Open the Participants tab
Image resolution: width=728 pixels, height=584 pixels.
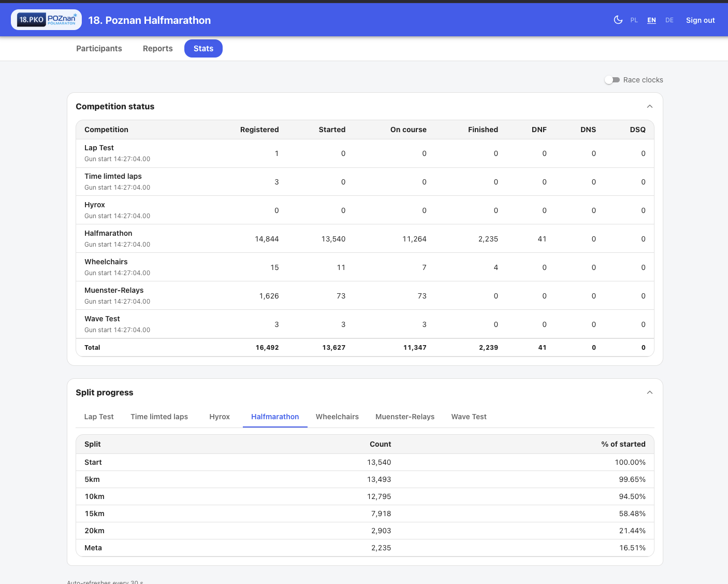pos(99,48)
